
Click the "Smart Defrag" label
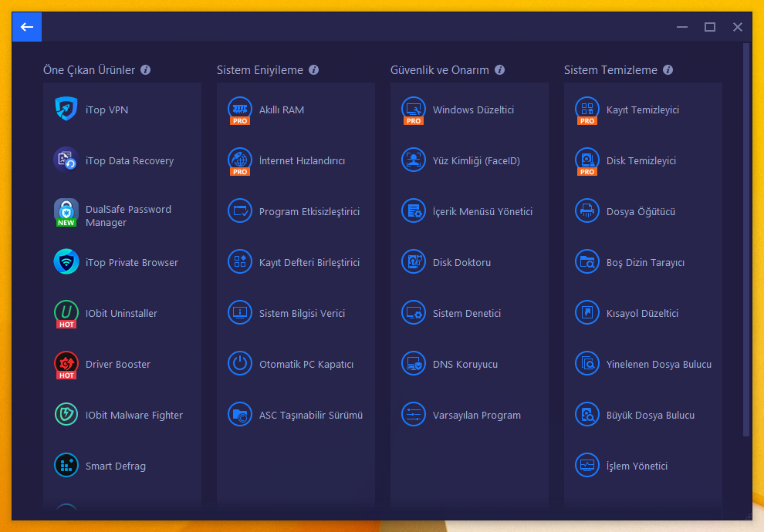coord(116,466)
